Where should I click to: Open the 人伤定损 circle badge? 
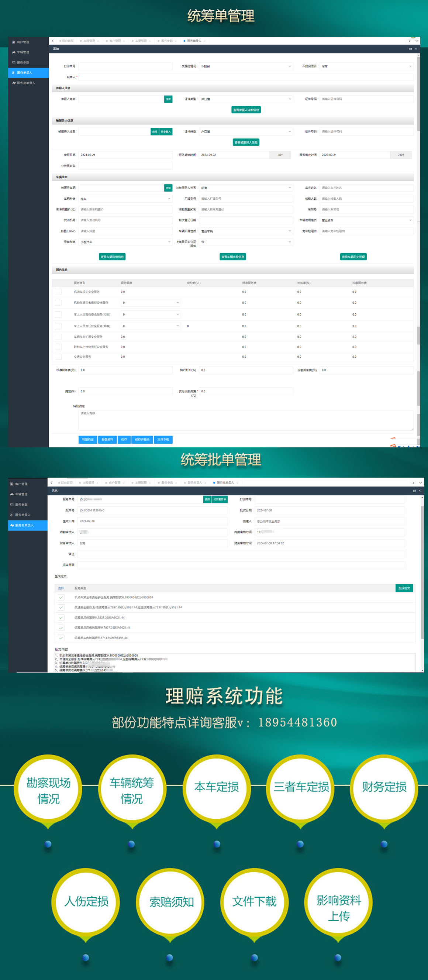point(86,901)
